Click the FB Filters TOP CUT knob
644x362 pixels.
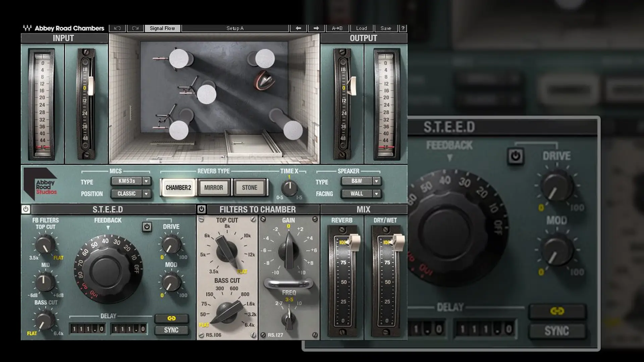(x=45, y=244)
